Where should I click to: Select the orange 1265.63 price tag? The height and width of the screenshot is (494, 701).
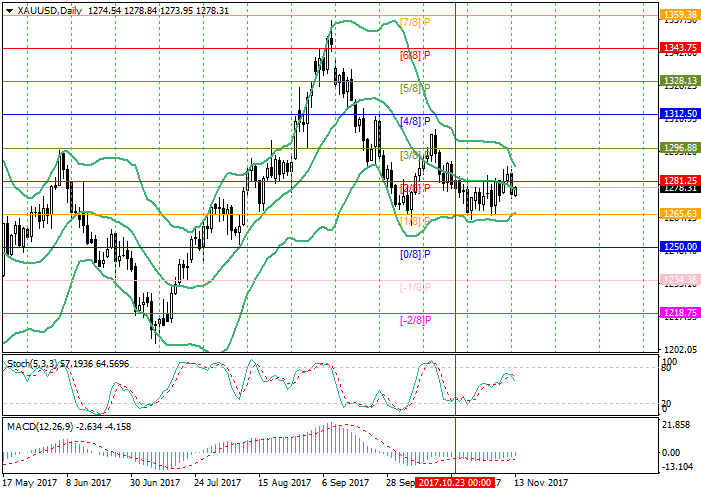[x=680, y=214]
